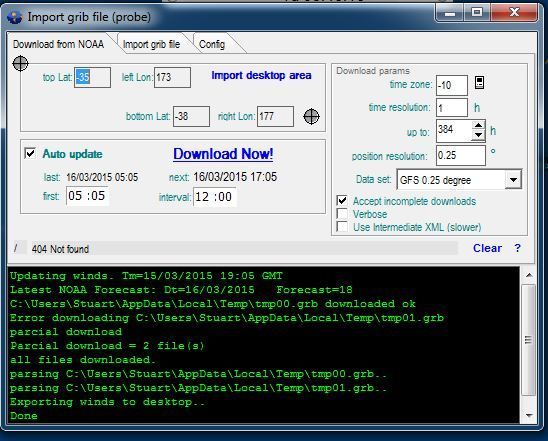Click the parsing tmp00.grb log line
This screenshot has width=548, height=441.
click(199, 374)
